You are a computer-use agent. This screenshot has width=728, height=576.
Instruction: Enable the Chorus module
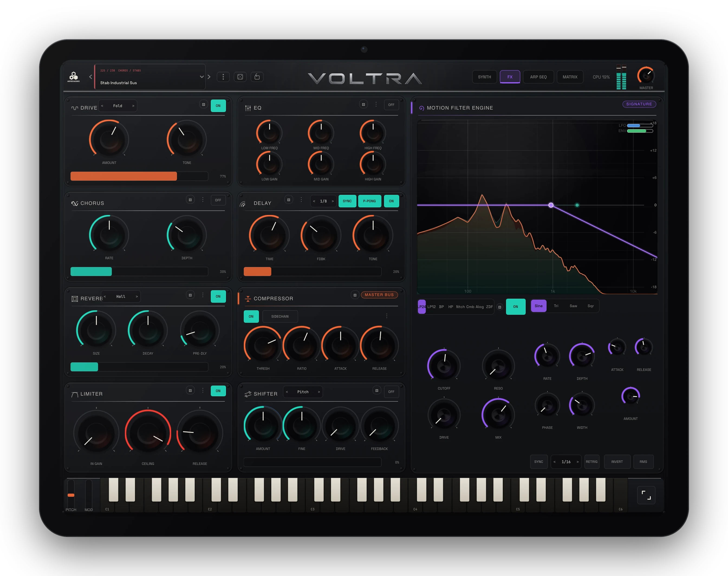click(218, 200)
